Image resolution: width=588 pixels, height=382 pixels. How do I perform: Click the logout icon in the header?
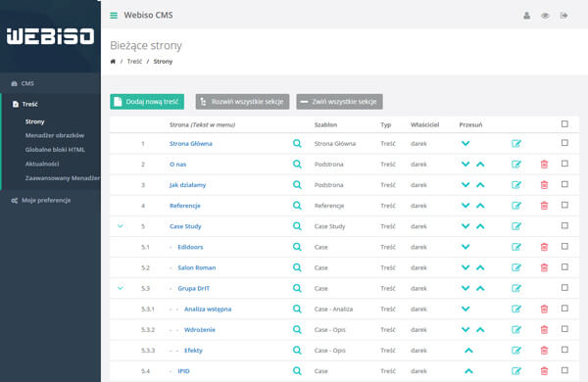click(563, 16)
